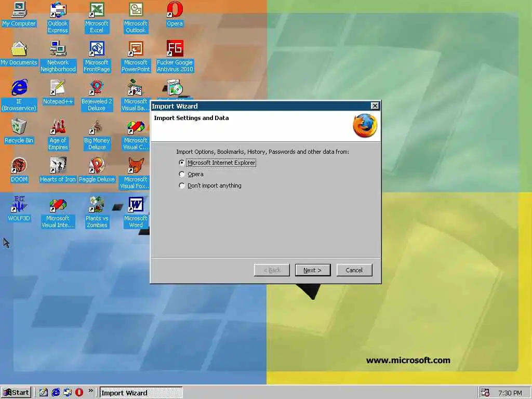
Task: Click the 7:30 PM taskbar clock
Action: (x=510, y=393)
